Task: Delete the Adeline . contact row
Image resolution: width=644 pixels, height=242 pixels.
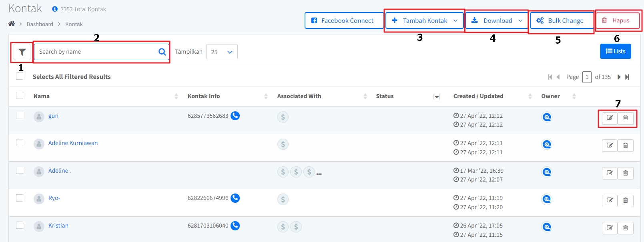Action: click(x=626, y=173)
